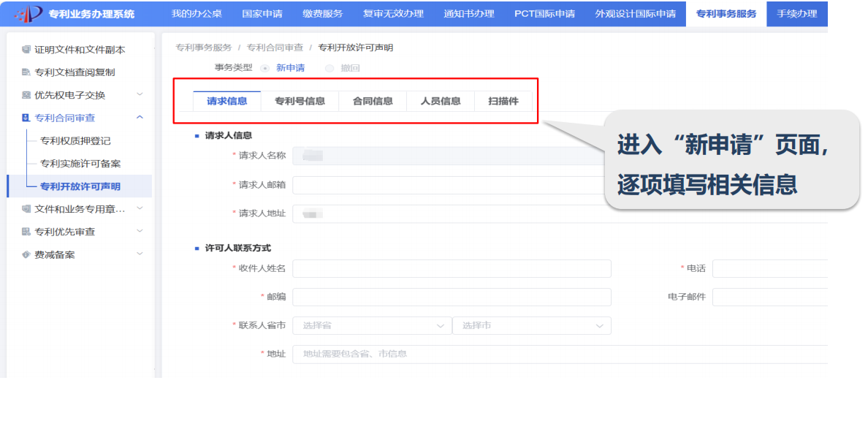
Task: Click the 优先权电子交换 sidebar icon
Action: click(26, 95)
